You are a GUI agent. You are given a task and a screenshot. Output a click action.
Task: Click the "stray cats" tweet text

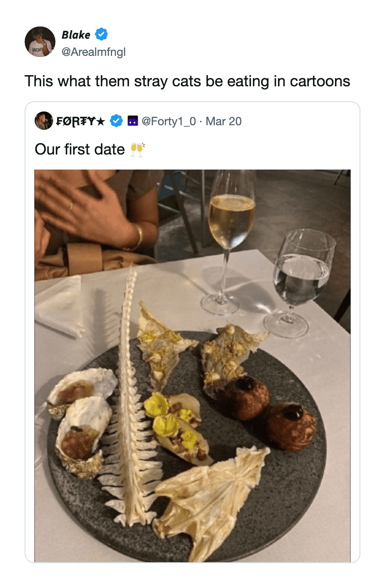187,81
